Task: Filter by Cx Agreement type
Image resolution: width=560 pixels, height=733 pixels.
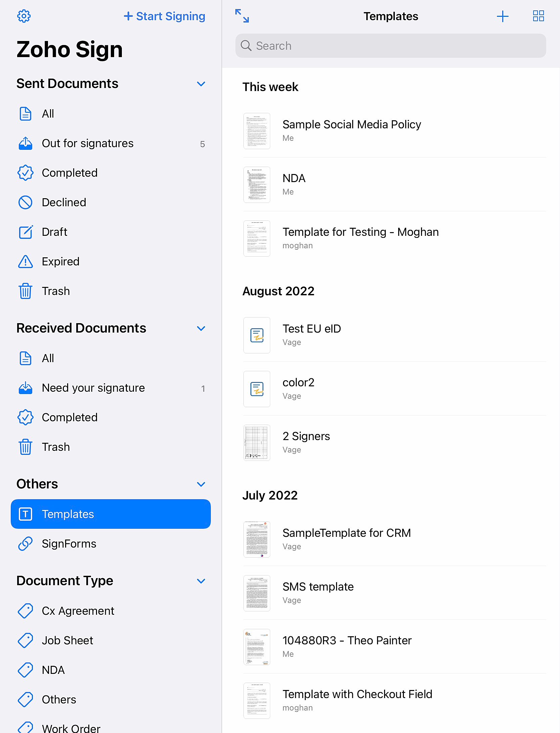Action: coord(111,611)
